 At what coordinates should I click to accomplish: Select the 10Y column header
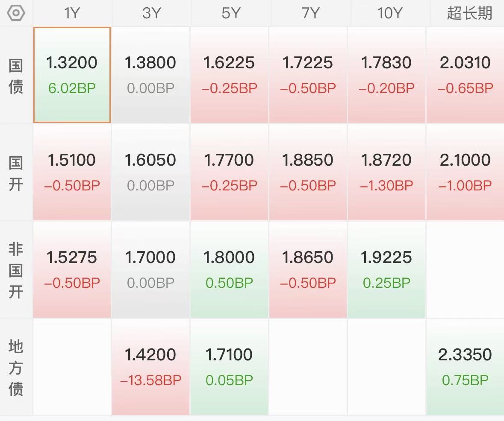pyautogui.click(x=389, y=13)
